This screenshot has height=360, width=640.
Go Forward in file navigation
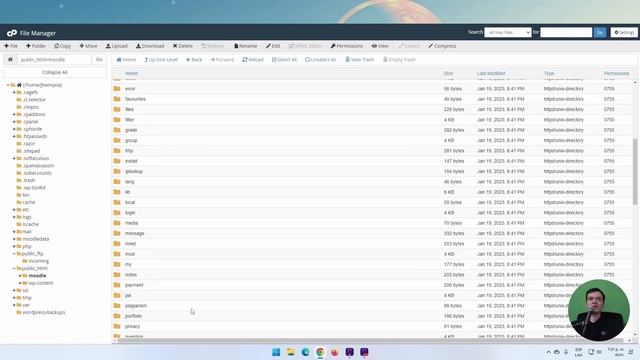pyautogui.click(x=222, y=60)
